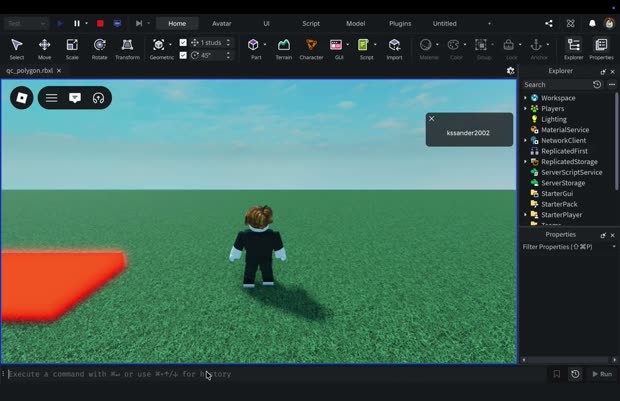This screenshot has height=401, width=620.
Task: Expand the Workspace tree node
Action: [525, 98]
